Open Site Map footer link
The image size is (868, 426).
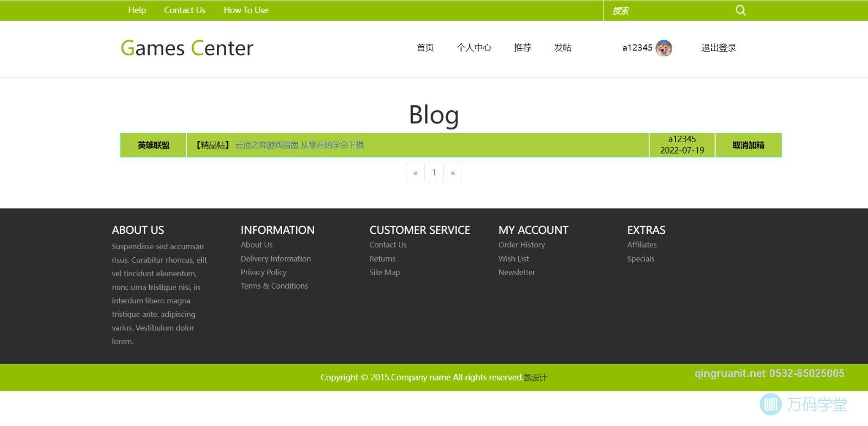tap(385, 272)
